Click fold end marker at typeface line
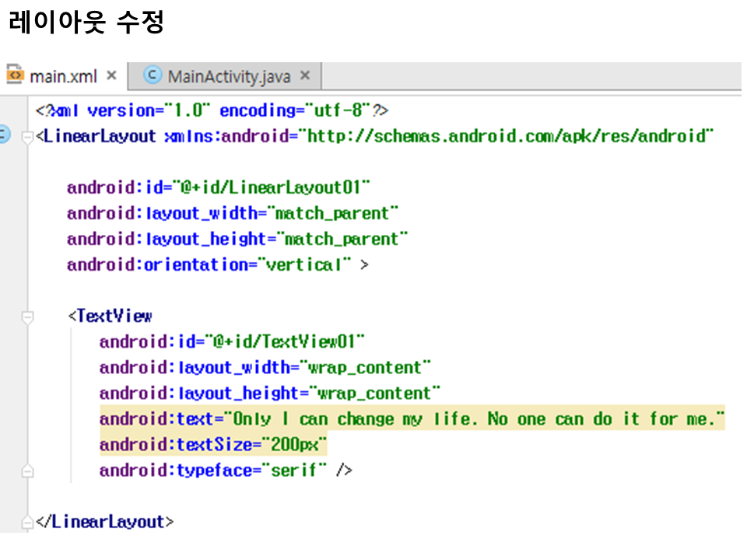The height and width of the screenshot is (560, 747). 28,471
